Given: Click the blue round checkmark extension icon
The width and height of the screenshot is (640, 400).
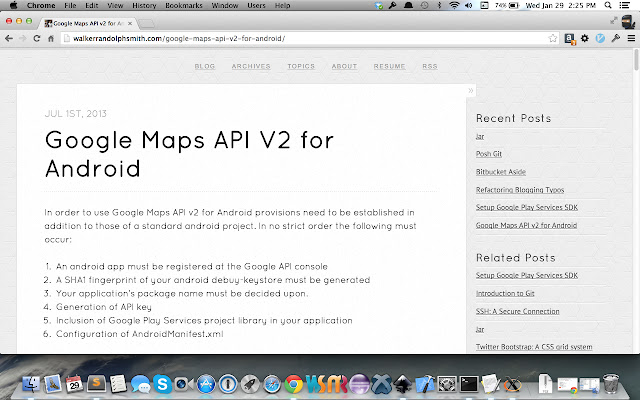Looking at the screenshot, I should pos(600,38).
